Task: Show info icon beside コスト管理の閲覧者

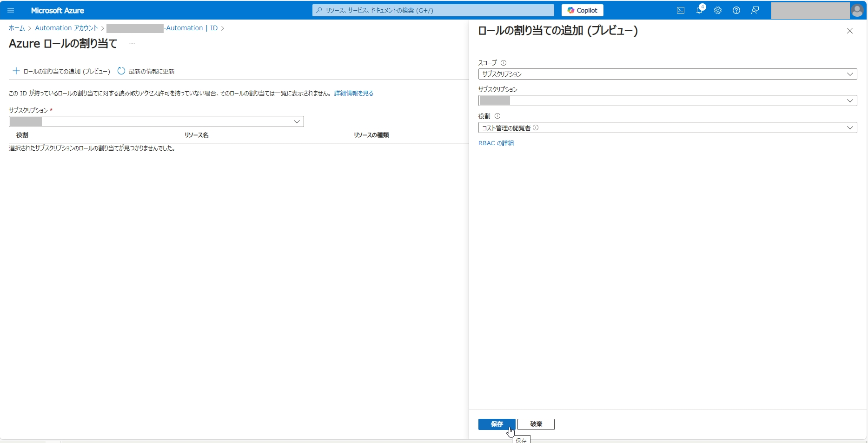Action: tap(536, 128)
